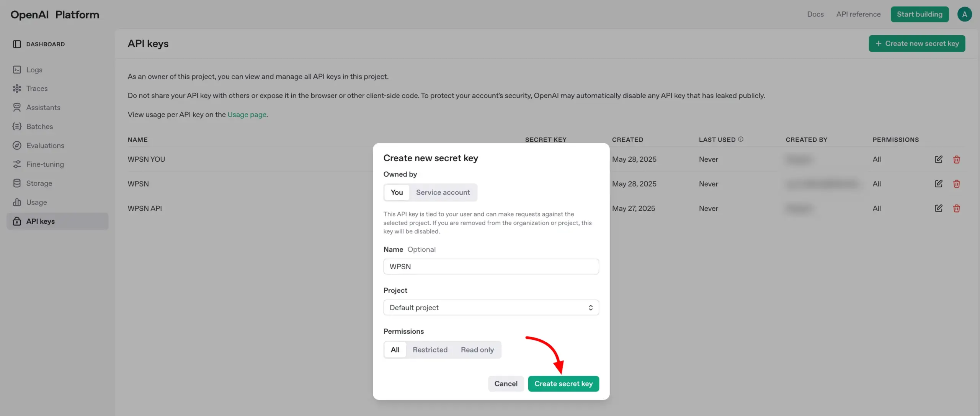This screenshot has height=416, width=980.
Task: Toggle the dashboard sidebar panel icon
Action: tap(17, 44)
